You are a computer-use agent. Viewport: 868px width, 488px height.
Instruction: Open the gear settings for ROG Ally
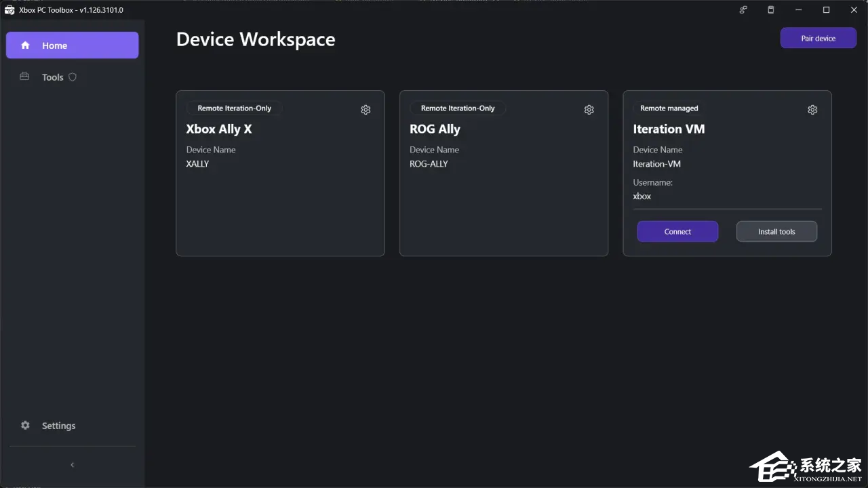click(589, 110)
